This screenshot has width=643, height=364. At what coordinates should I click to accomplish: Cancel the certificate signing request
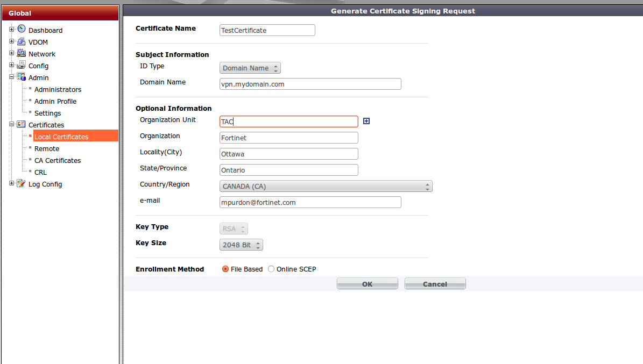pos(435,284)
